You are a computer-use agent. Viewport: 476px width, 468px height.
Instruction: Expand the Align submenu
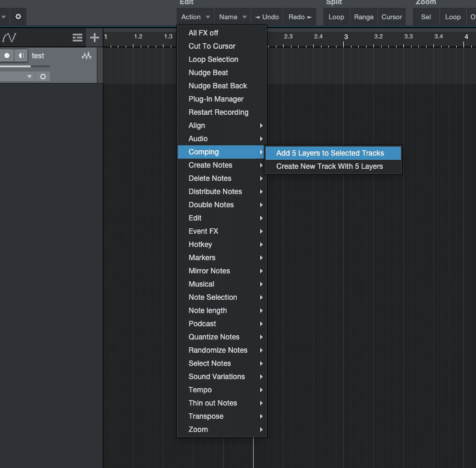222,126
